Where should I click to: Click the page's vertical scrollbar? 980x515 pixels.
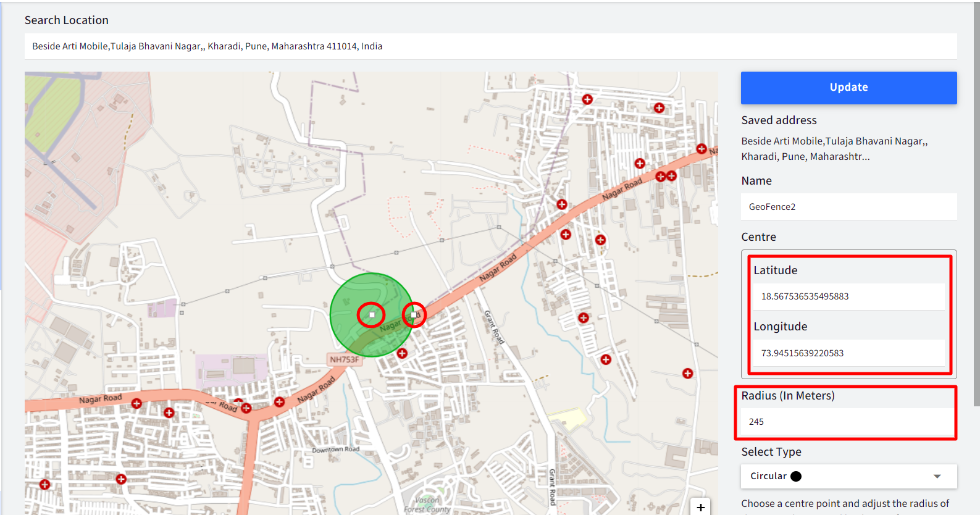976,204
